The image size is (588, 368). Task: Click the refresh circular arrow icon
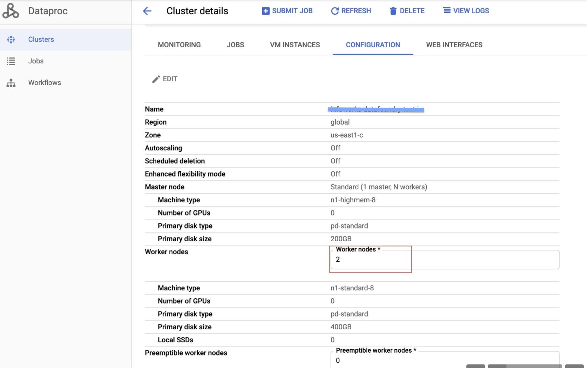pos(335,11)
